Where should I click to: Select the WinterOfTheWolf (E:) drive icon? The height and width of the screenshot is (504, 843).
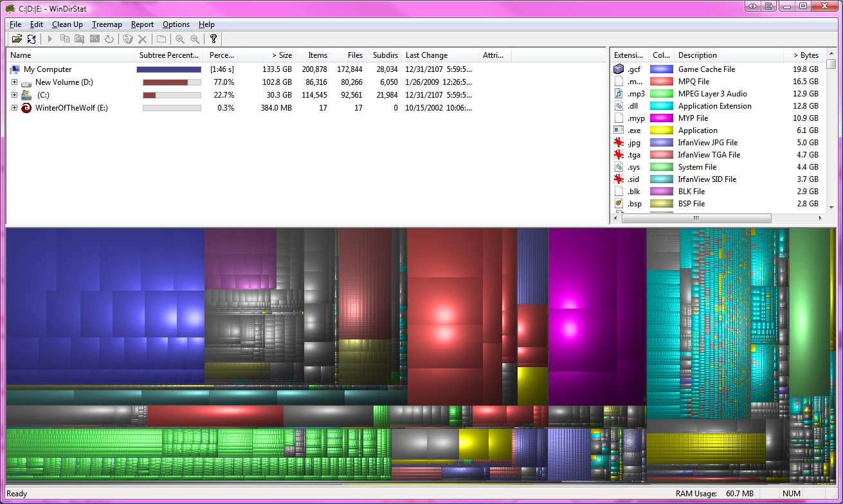pyautogui.click(x=26, y=108)
